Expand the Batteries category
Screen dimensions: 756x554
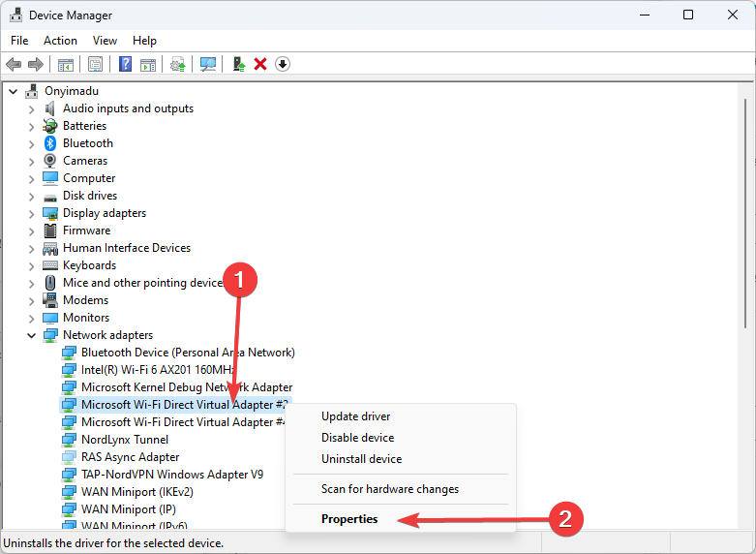[x=32, y=127]
